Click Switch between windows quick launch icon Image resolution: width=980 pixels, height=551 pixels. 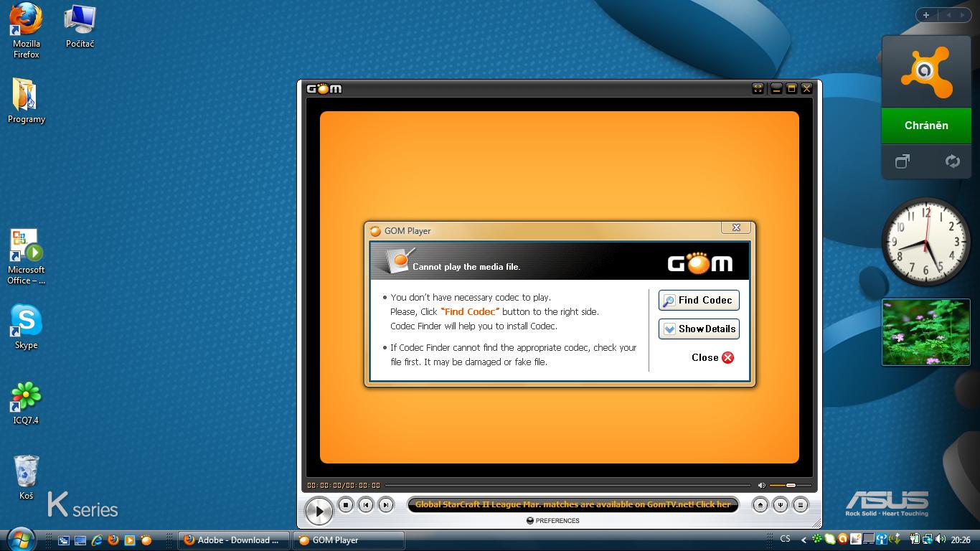64,540
